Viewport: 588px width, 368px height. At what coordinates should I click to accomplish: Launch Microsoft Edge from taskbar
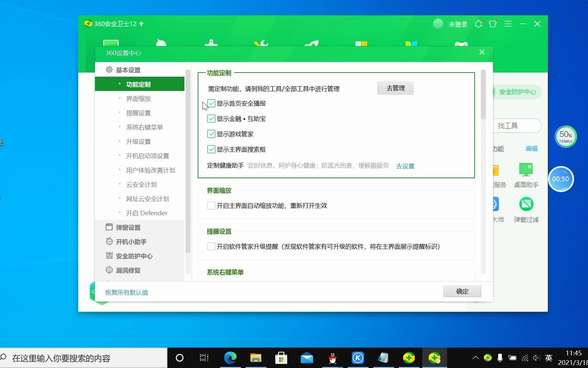coord(230,358)
